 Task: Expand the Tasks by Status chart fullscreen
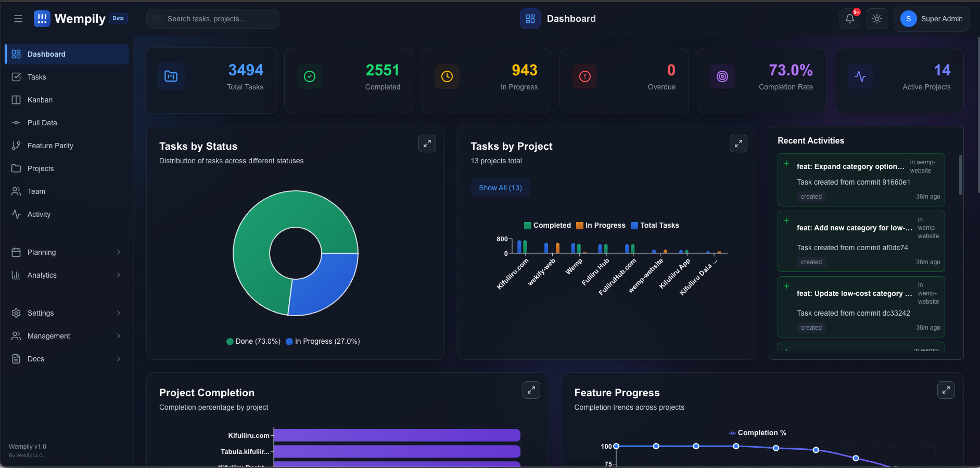coord(427,144)
